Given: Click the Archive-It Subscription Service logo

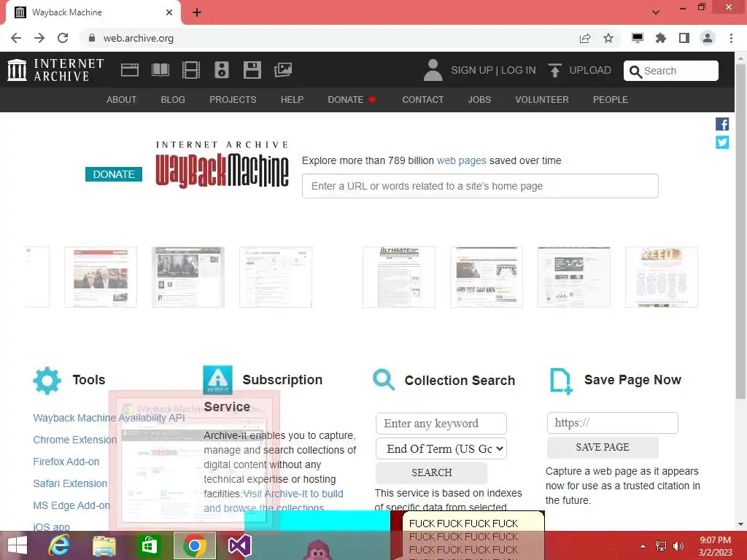Looking at the screenshot, I should pos(217,379).
